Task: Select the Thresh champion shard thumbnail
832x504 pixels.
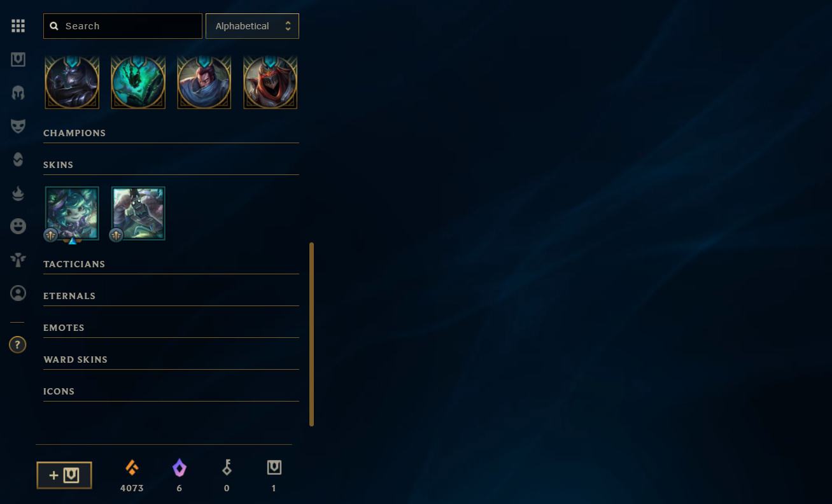Action: click(138, 82)
